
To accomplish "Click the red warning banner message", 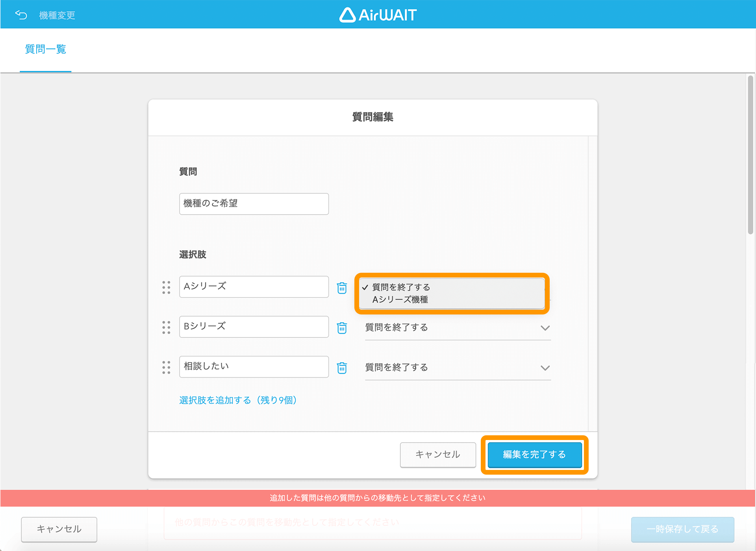I will coord(378,498).
